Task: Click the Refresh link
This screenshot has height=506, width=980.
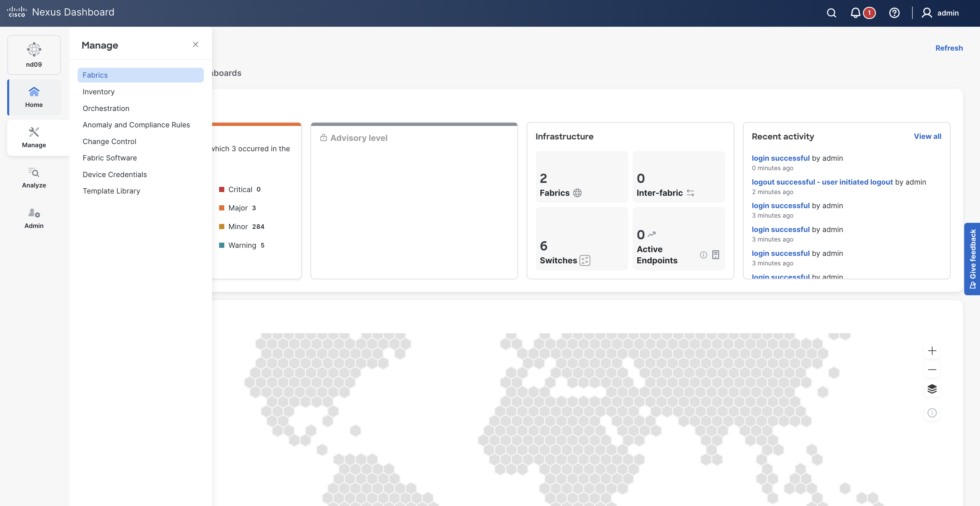Action: pos(949,48)
